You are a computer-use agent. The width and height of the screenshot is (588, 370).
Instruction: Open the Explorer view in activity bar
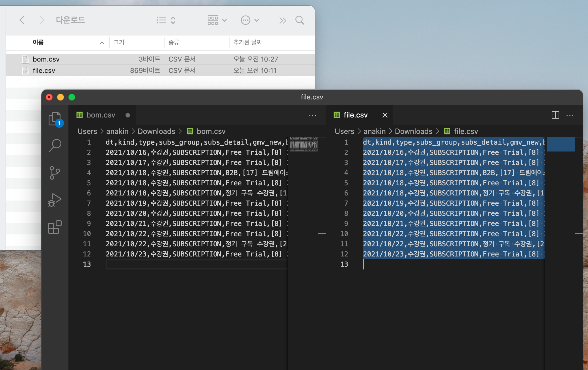[55, 119]
